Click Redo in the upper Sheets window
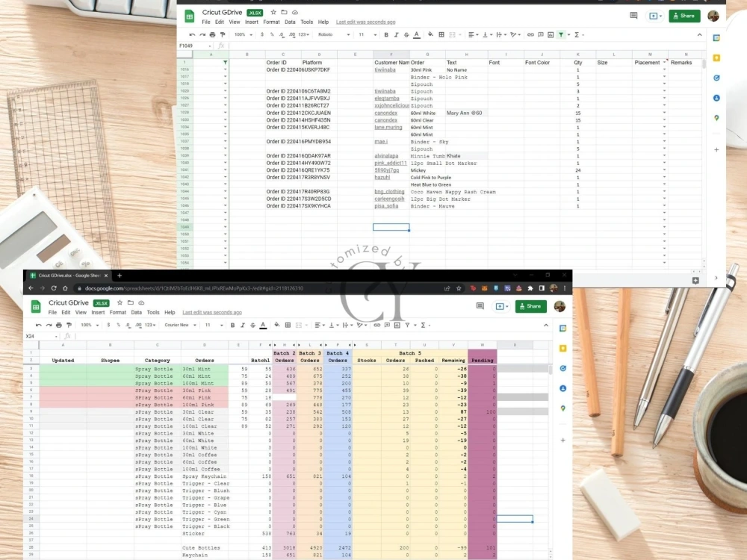This screenshot has width=747, height=560. pos(202,35)
